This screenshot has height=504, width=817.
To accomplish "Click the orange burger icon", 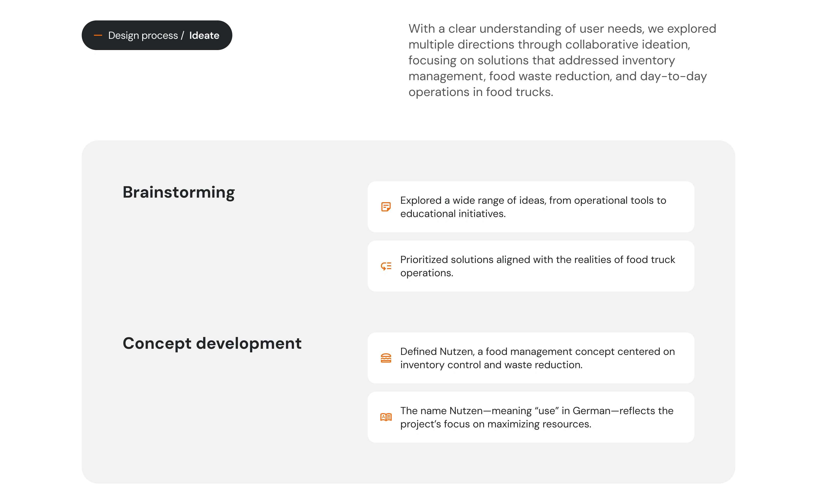I will (386, 358).
